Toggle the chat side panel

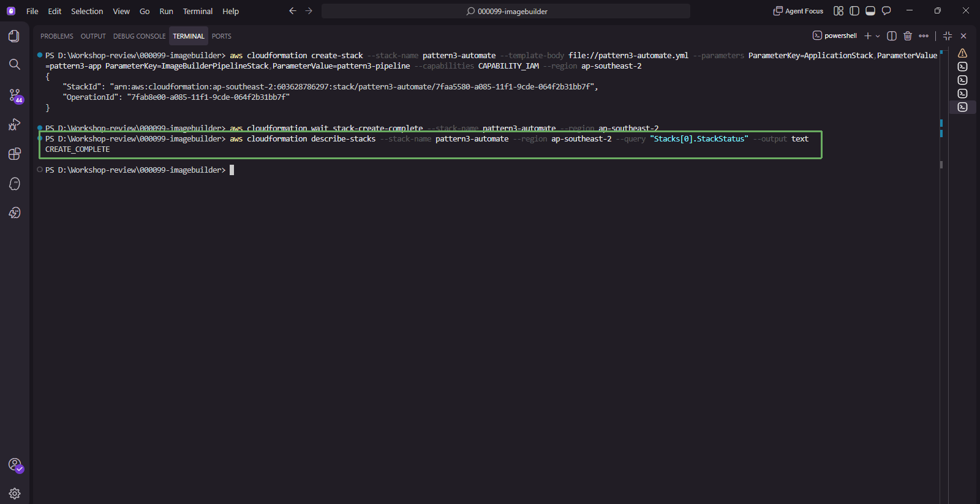(x=886, y=11)
